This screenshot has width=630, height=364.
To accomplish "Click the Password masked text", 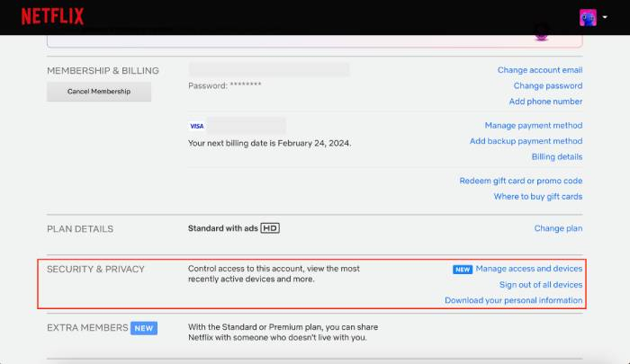I will (225, 85).
